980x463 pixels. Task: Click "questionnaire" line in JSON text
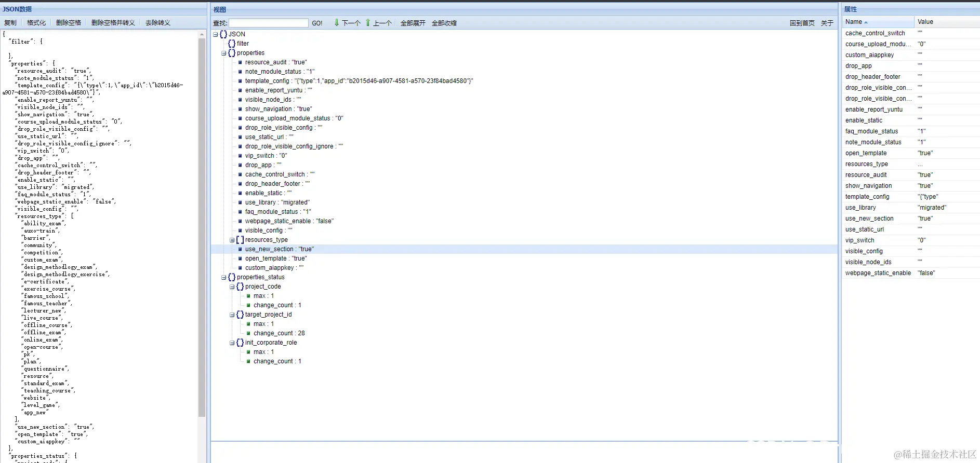click(x=45, y=369)
